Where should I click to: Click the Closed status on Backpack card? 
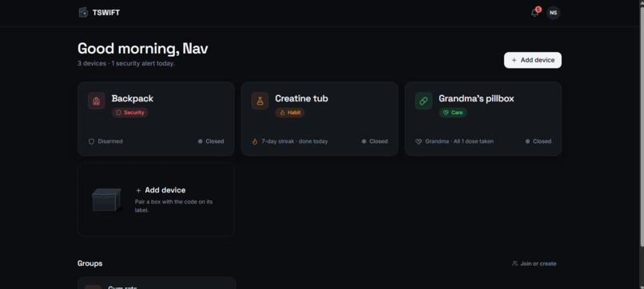pos(211,141)
